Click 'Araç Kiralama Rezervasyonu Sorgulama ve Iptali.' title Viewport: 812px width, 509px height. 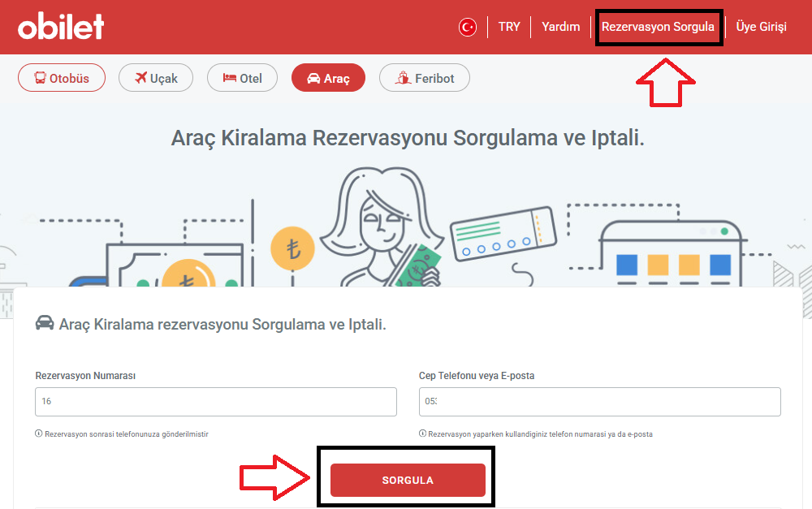point(408,138)
